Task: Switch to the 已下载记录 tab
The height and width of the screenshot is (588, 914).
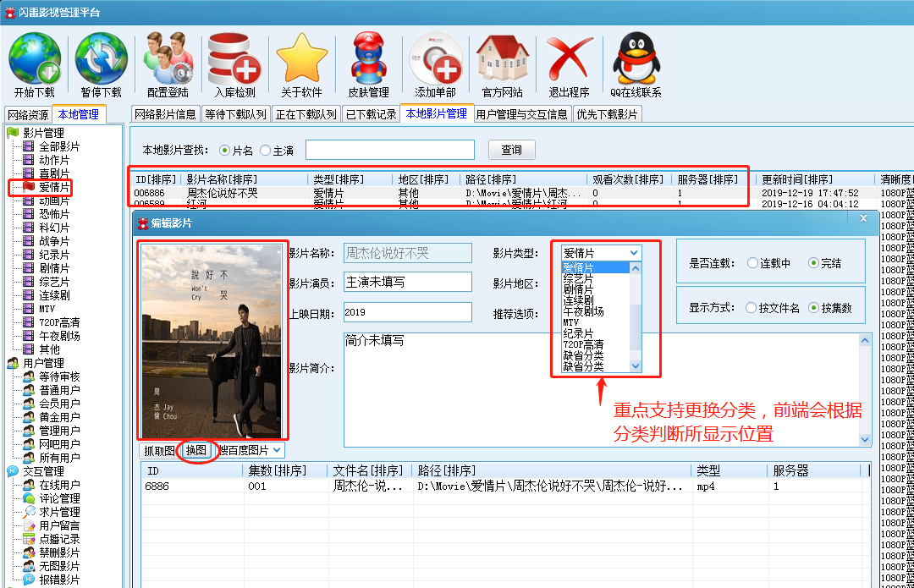Action: [x=371, y=114]
